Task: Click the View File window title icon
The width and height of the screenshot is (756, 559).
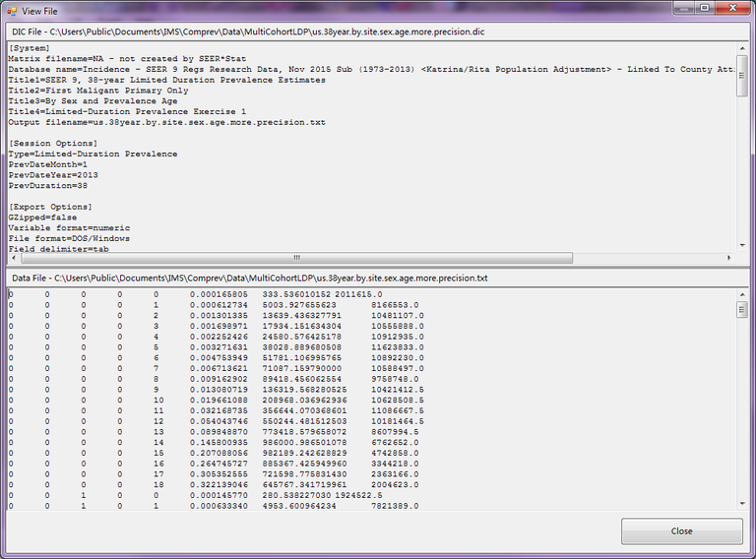Action: [x=11, y=10]
